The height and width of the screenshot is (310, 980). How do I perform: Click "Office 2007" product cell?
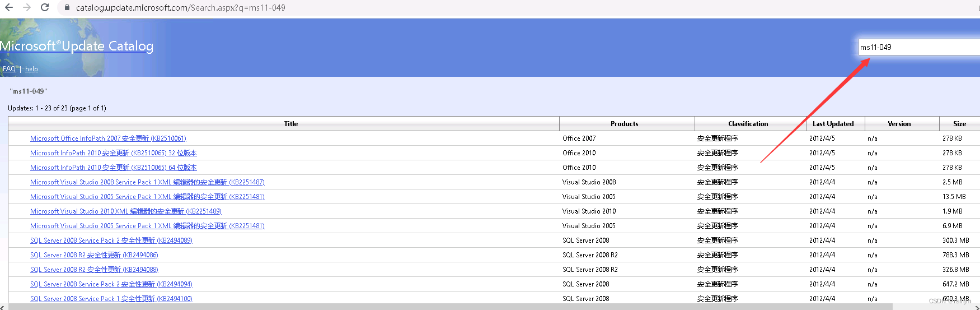(x=579, y=138)
